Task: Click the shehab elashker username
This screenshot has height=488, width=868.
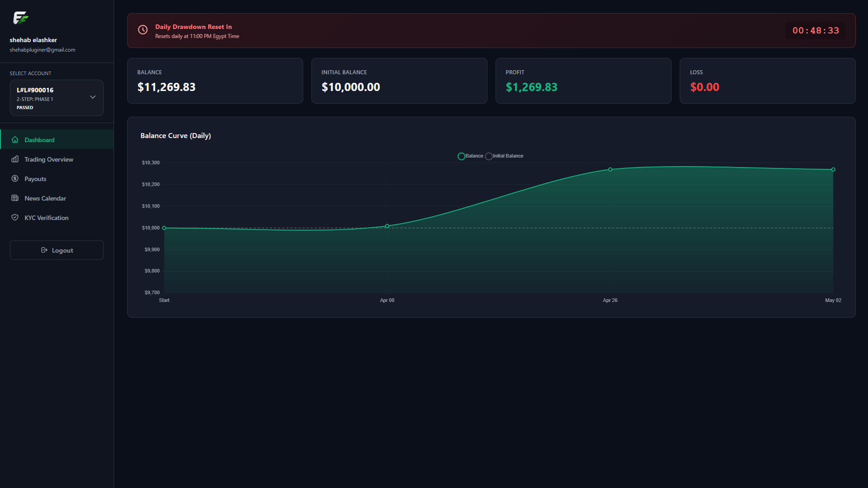Action: click(x=33, y=40)
